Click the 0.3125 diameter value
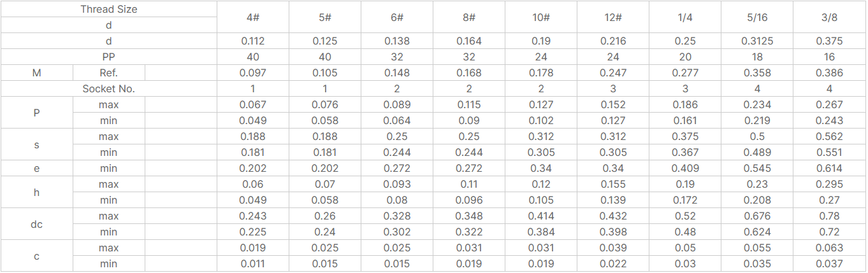Screen dimensions: 868x273 click(x=757, y=41)
